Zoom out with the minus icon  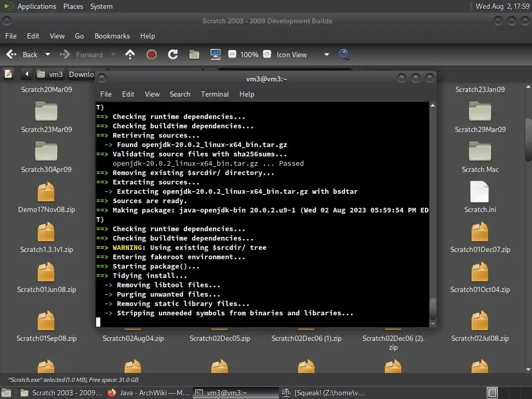232,54
